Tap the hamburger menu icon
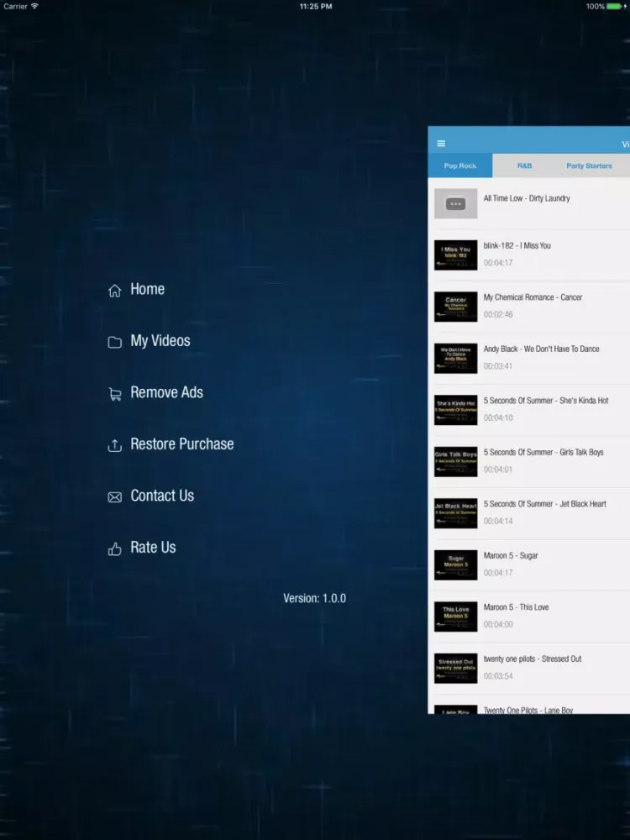This screenshot has width=630, height=840. tap(441, 144)
